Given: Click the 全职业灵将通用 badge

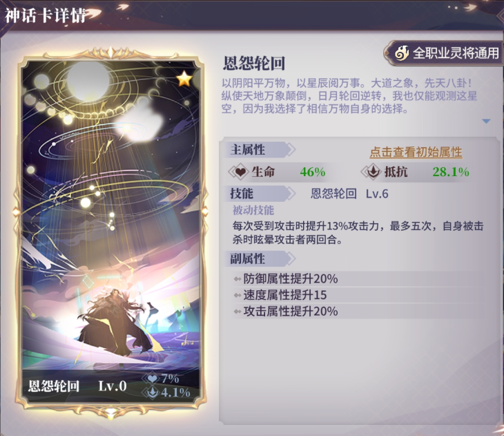Looking at the screenshot, I should [x=443, y=53].
